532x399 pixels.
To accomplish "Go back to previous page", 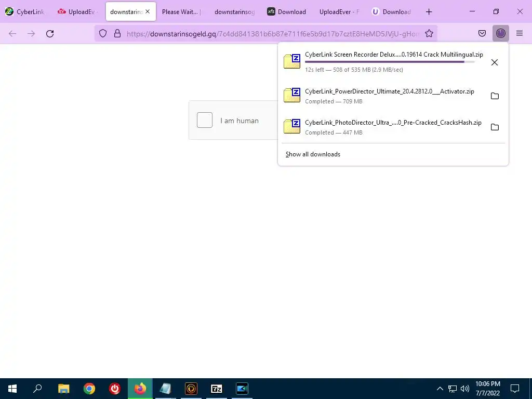I will (12, 34).
